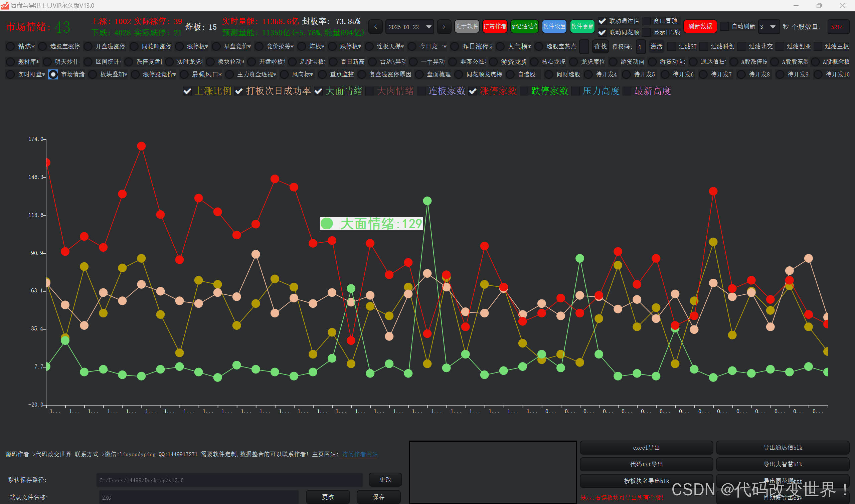This screenshot has width=855, height=504.
Task: Enable the 连板家数 series checkbox
Action: [421, 91]
